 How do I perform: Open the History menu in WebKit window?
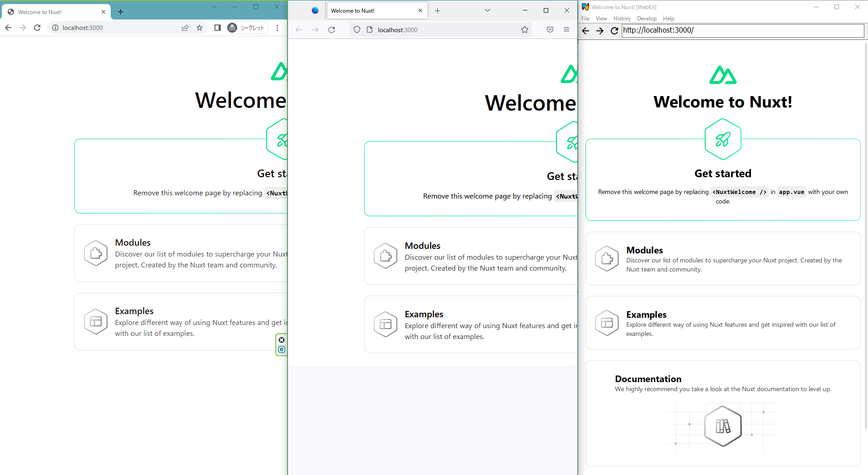click(622, 19)
